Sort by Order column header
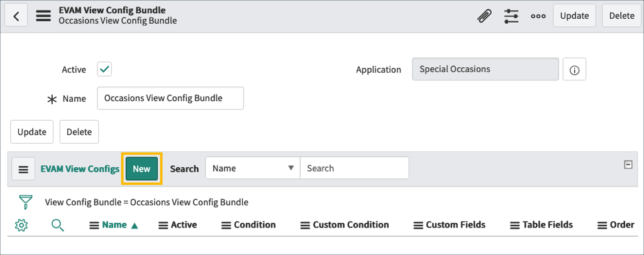The image size is (644, 255). 622,225
